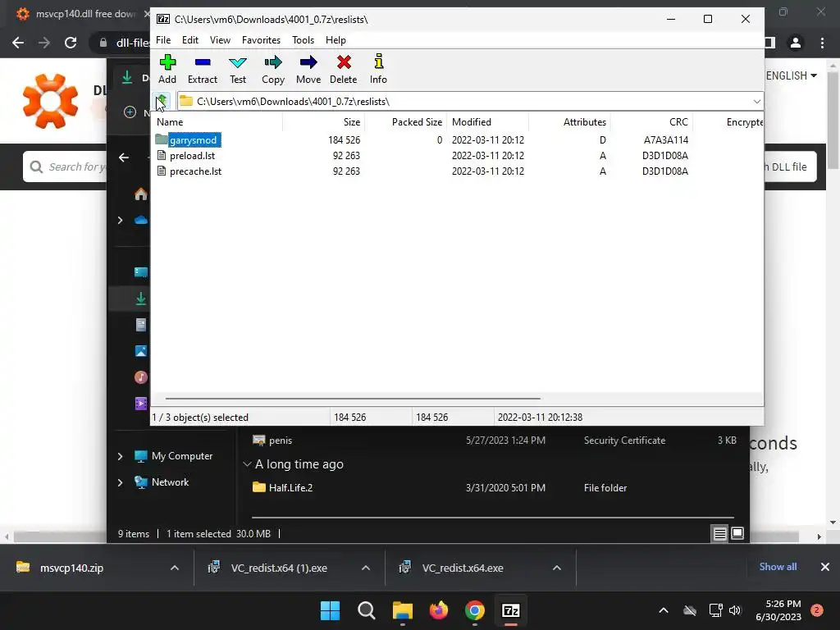
Task: Click the DLL search field on webpage
Action: (66, 167)
